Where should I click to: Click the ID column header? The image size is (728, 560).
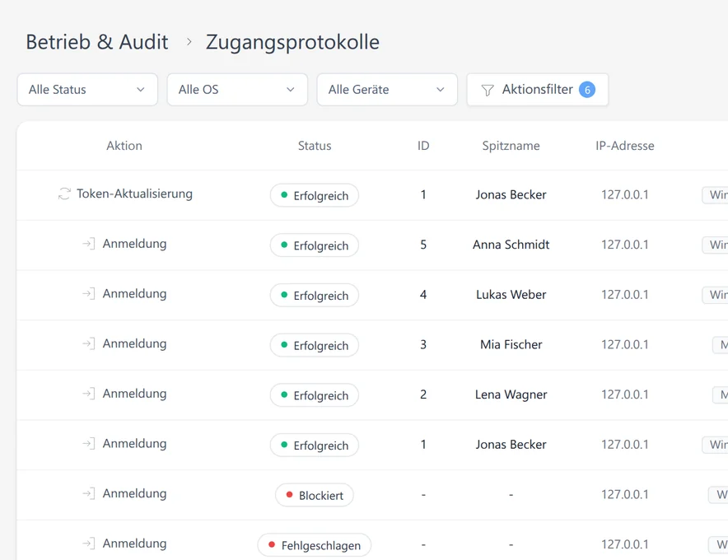coord(423,145)
